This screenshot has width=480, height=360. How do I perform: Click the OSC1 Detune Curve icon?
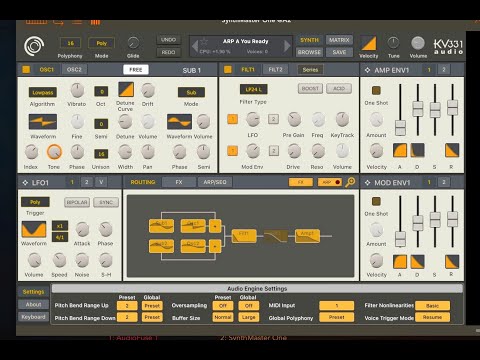tap(126, 90)
